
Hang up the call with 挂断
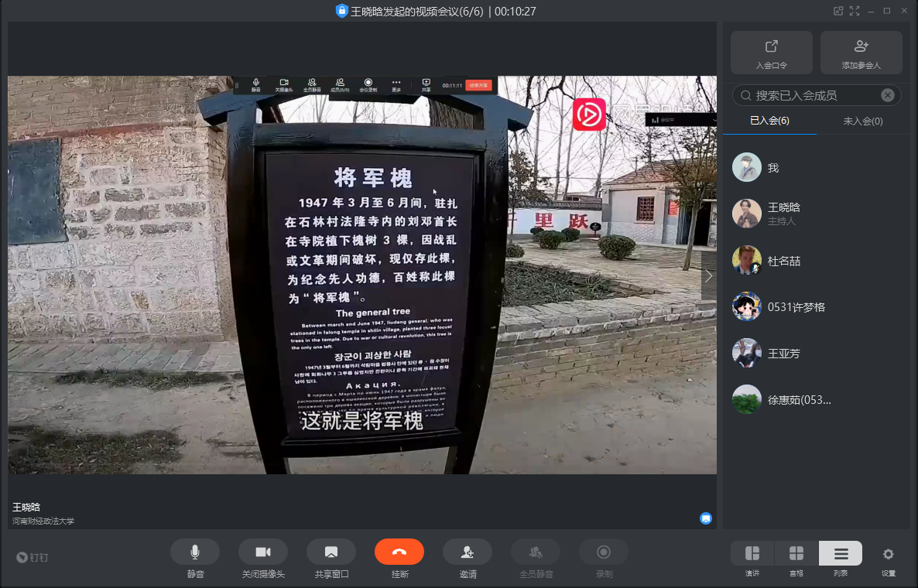coord(399,552)
